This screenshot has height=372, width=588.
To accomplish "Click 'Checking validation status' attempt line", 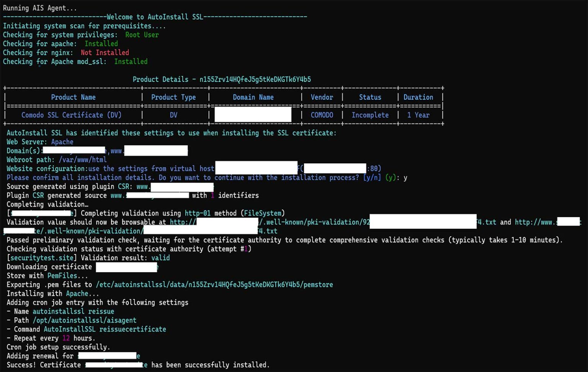I will click(x=129, y=249).
